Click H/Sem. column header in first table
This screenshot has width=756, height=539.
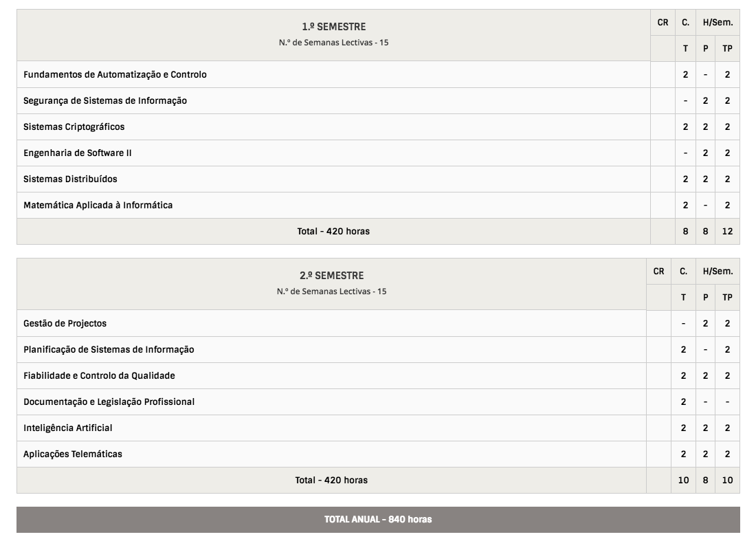coord(718,23)
